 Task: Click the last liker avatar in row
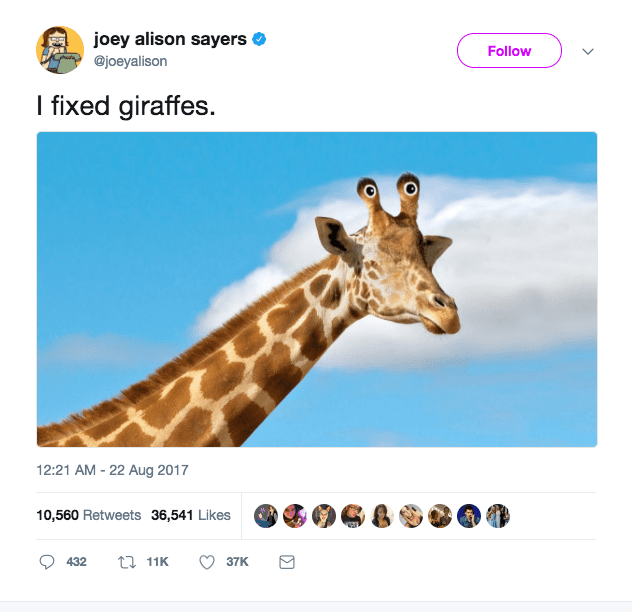[498, 516]
